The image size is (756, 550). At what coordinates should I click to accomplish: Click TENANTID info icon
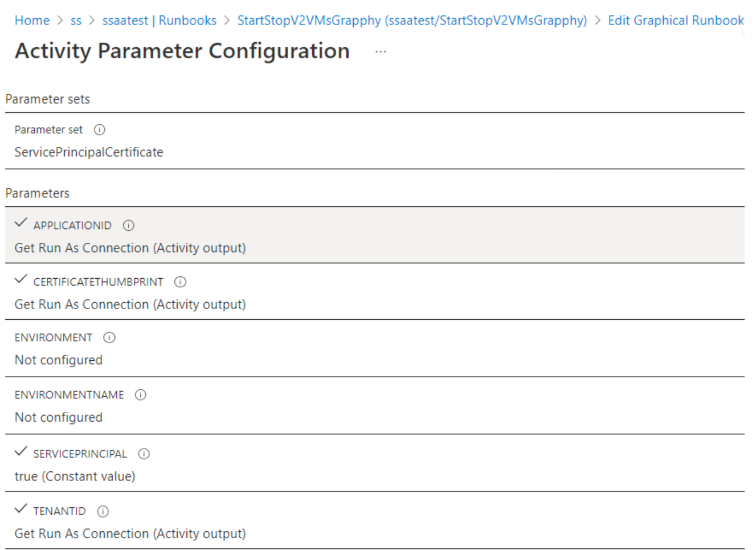point(103,512)
